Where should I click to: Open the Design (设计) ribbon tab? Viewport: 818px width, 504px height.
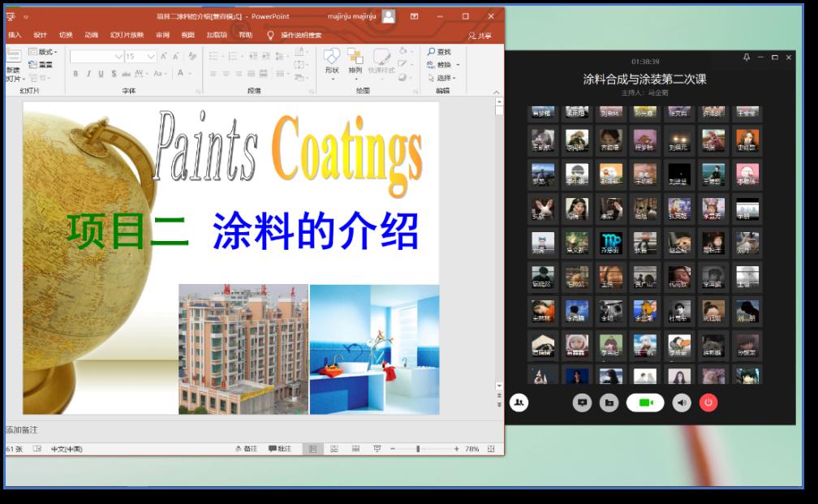click(40, 35)
